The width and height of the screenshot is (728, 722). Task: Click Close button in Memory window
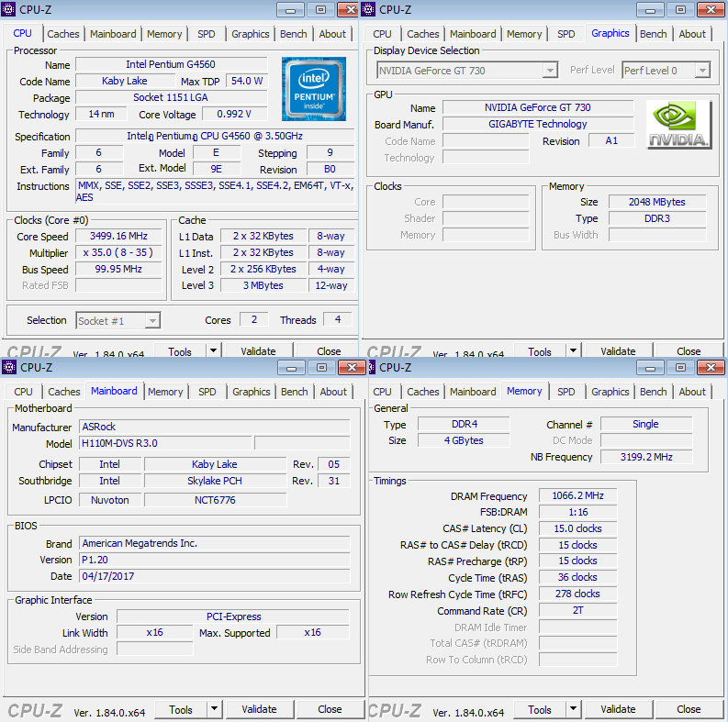click(689, 709)
